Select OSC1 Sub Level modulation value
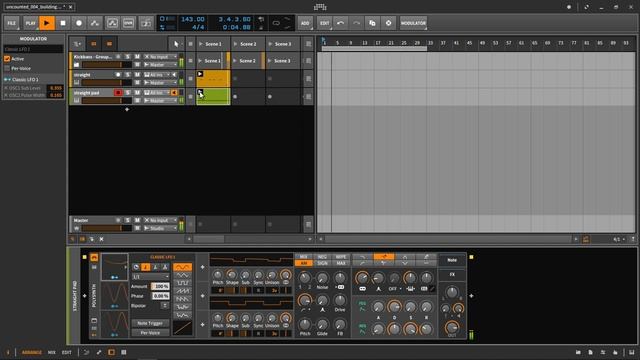This screenshot has width=640, height=360. pyautogui.click(x=56, y=88)
